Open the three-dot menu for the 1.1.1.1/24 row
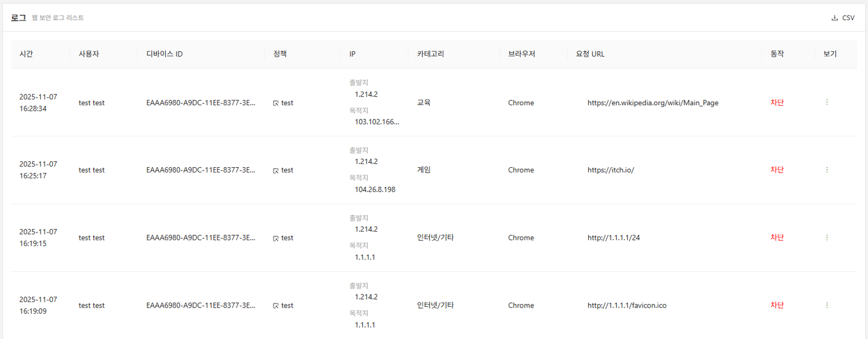Image resolution: width=868 pixels, height=339 pixels. 827,237
